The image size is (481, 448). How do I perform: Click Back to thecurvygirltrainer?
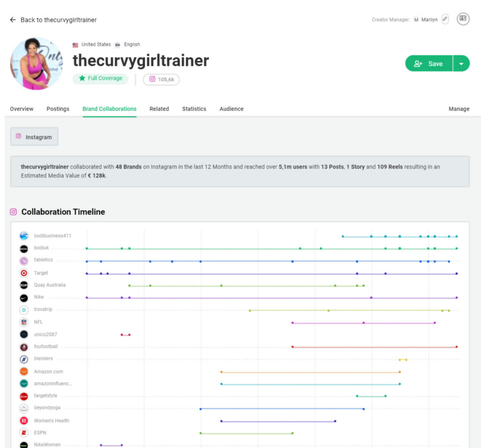(58, 20)
